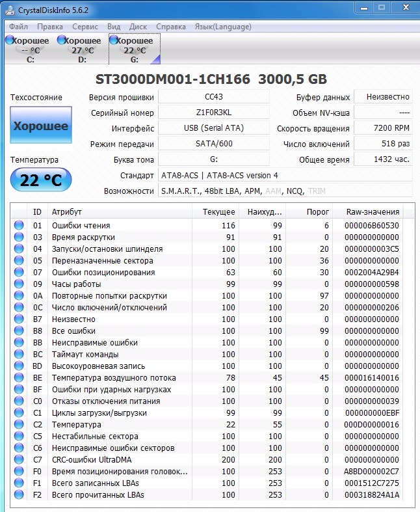Image resolution: width=420 pixels, height=512 pixels.
Task: Open the Справка menu
Action: point(171,27)
